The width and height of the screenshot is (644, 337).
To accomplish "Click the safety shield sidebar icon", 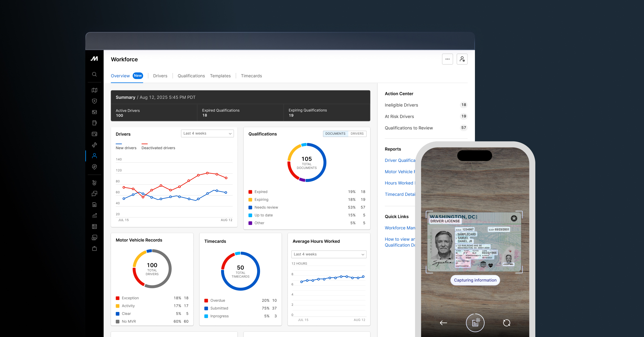I will (94, 101).
